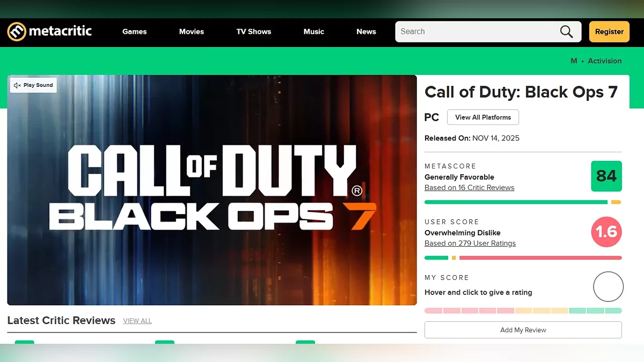The height and width of the screenshot is (362, 644).
Task: Click the red 1.6 user score badge
Action: 606,232
